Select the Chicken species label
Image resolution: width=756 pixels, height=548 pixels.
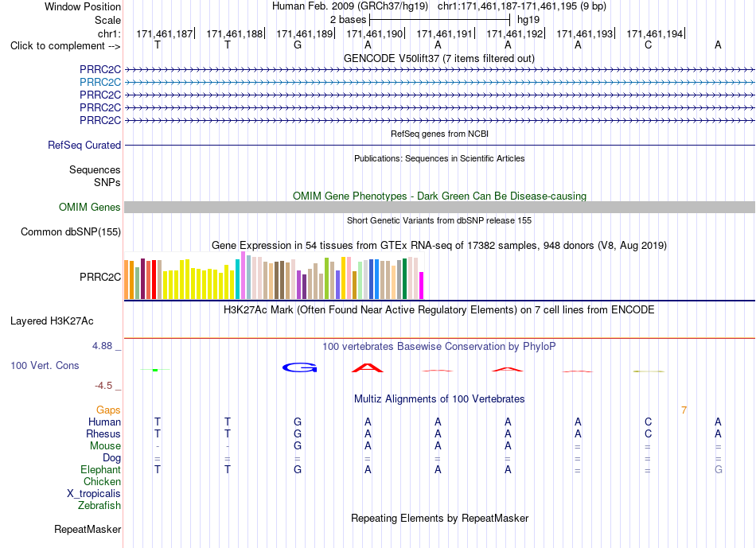tap(102, 481)
